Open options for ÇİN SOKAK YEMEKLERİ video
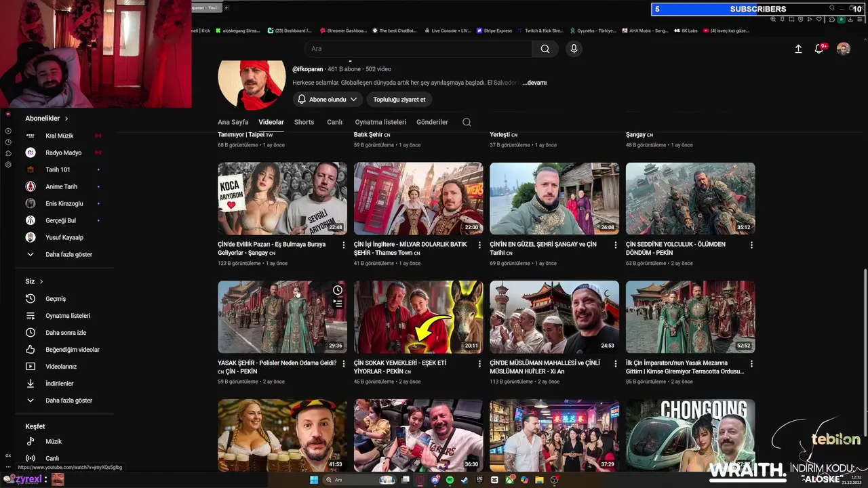868x488 pixels. (x=479, y=363)
